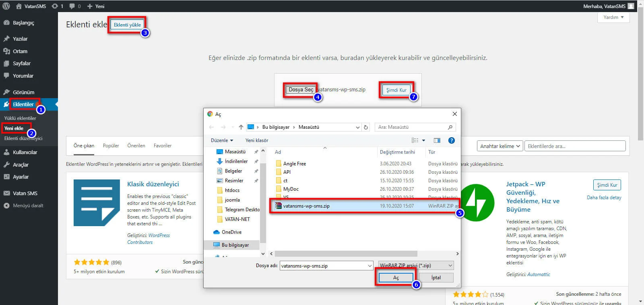644x305 pixels.
Task: Switch to the 'Öne çıkan' tab
Action: click(x=84, y=146)
